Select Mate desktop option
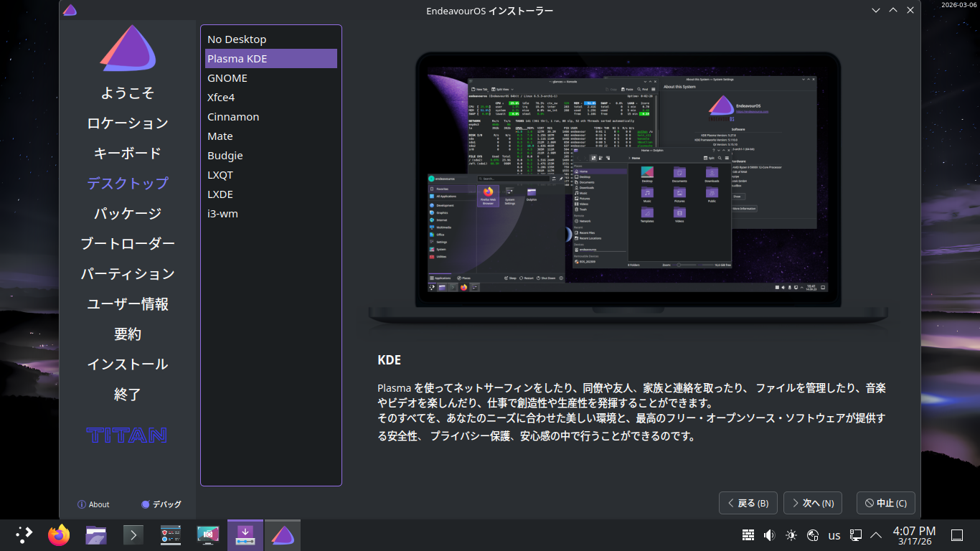This screenshot has height=551, width=980. tap(271, 136)
